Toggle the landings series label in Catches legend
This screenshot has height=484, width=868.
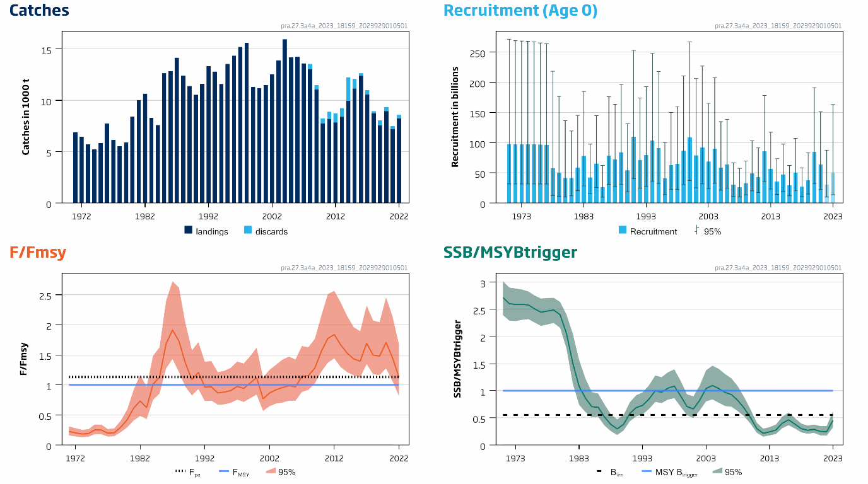pyautogui.click(x=212, y=231)
